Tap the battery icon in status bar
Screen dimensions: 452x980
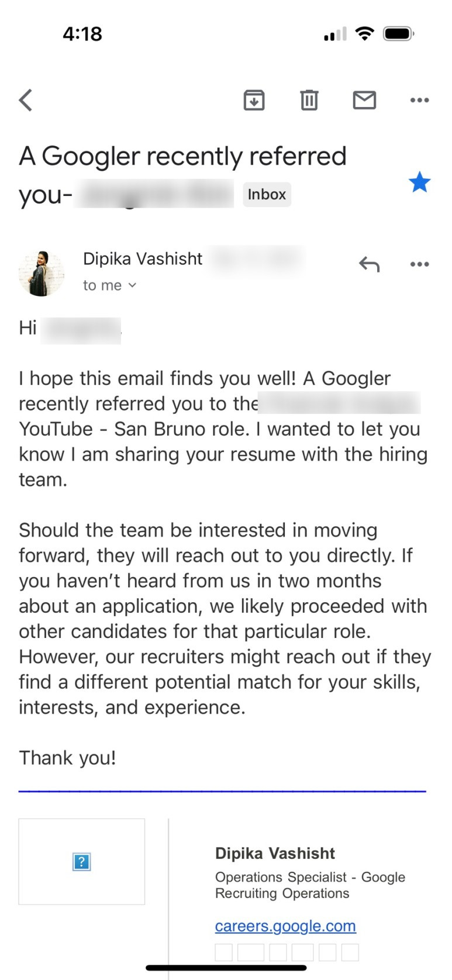click(399, 34)
